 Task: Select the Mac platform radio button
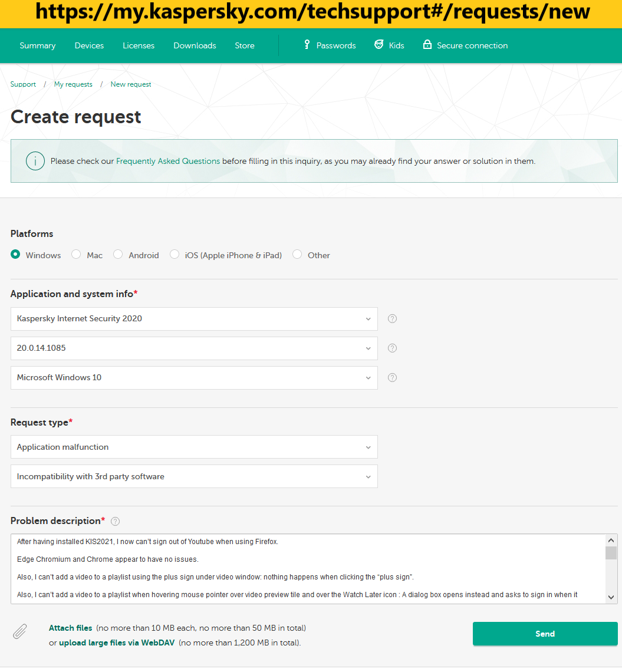(x=76, y=255)
